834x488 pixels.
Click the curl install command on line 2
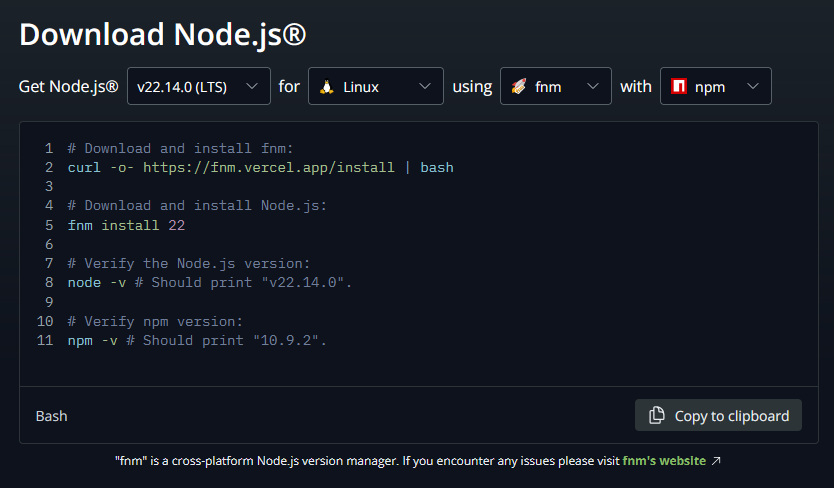point(260,167)
